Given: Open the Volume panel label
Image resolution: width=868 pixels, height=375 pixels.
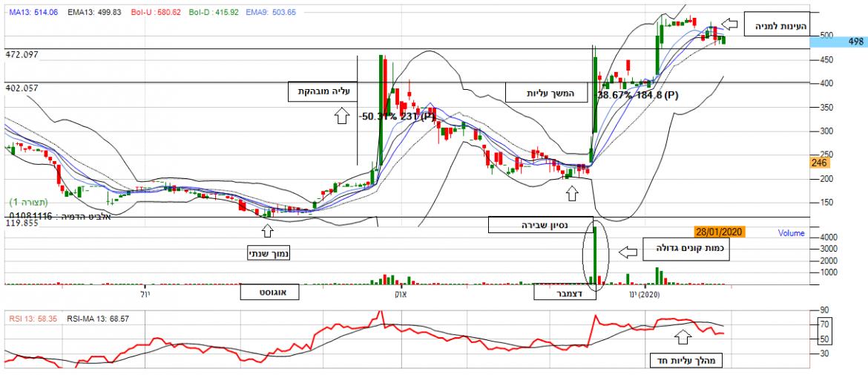Looking at the screenshot, I should [791, 232].
